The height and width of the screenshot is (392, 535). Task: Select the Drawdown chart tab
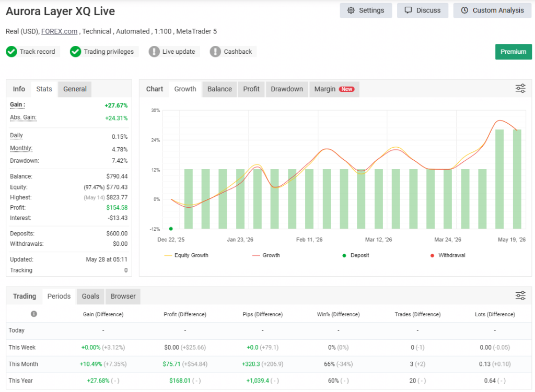(x=287, y=89)
